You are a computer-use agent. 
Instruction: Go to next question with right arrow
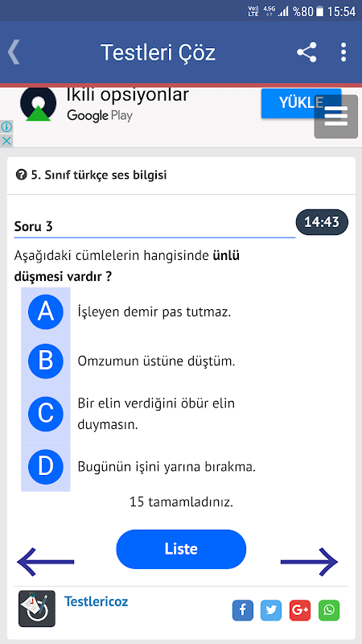point(309,561)
